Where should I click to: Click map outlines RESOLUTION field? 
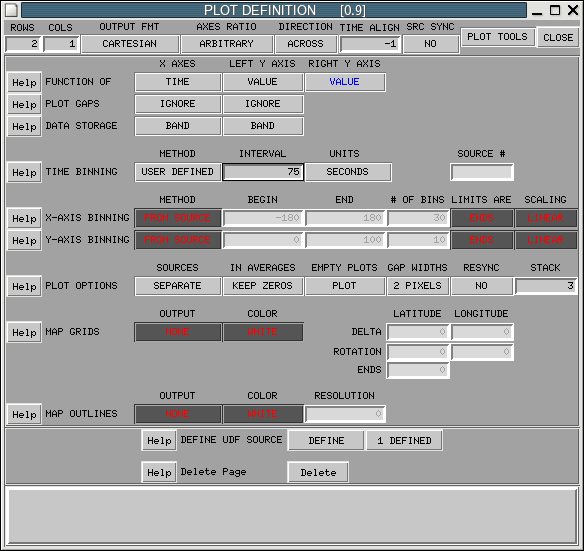[x=345, y=414]
